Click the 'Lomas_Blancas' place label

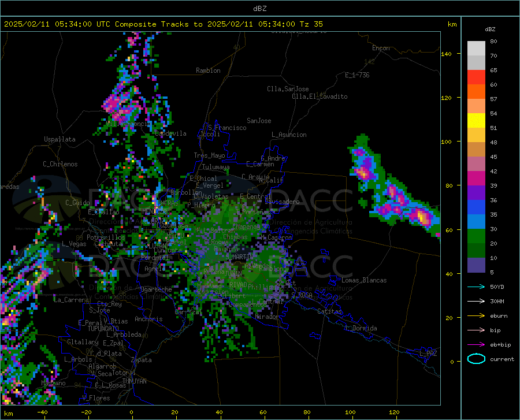tap(364, 280)
